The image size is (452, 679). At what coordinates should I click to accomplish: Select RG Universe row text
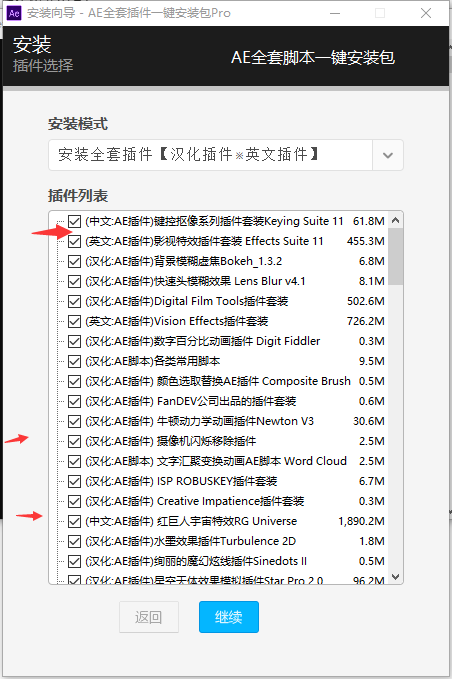(191, 521)
